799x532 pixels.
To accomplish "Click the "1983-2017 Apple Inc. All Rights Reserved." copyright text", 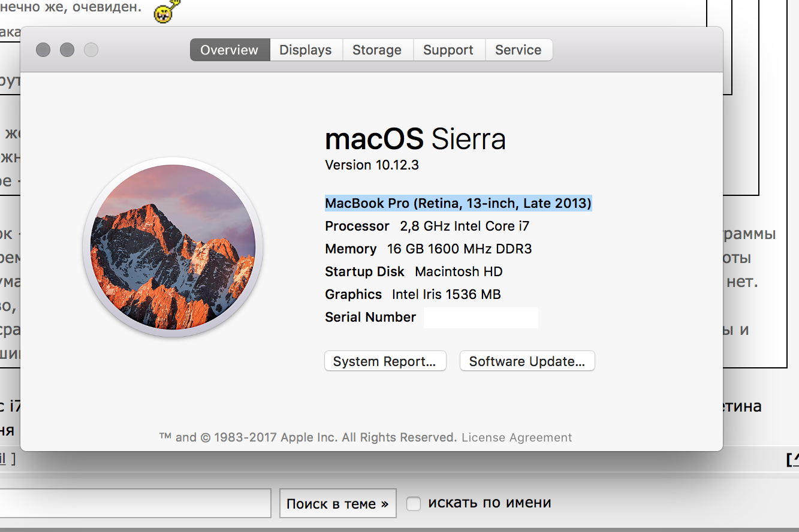I will (x=336, y=437).
